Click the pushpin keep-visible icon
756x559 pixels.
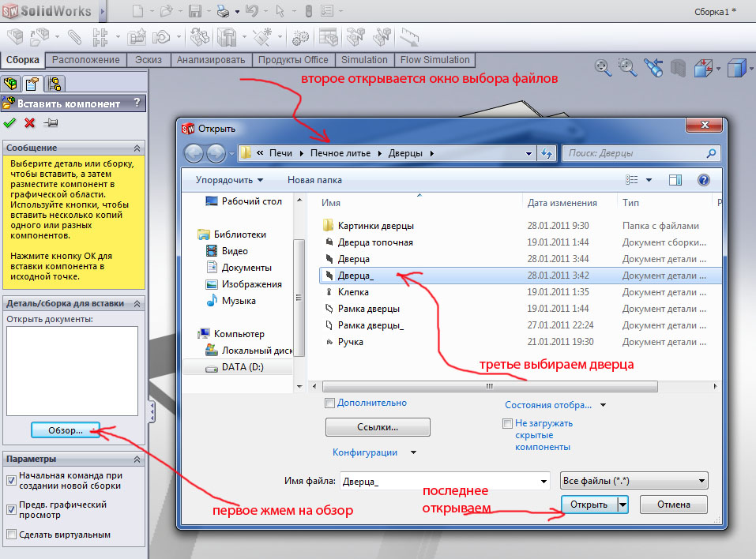(x=51, y=122)
